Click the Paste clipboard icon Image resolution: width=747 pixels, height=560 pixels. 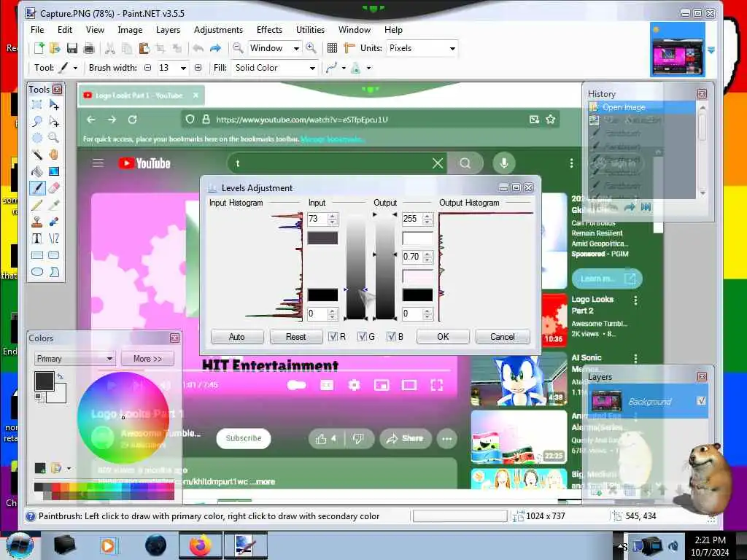pos(144,48)
